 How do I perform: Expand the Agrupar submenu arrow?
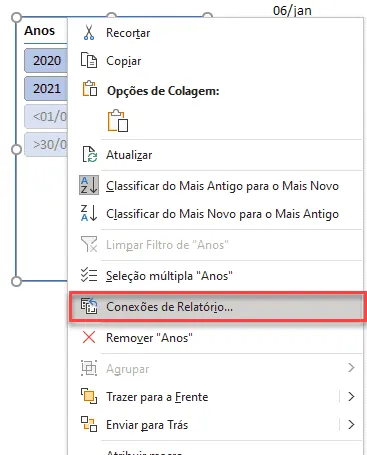351,368
